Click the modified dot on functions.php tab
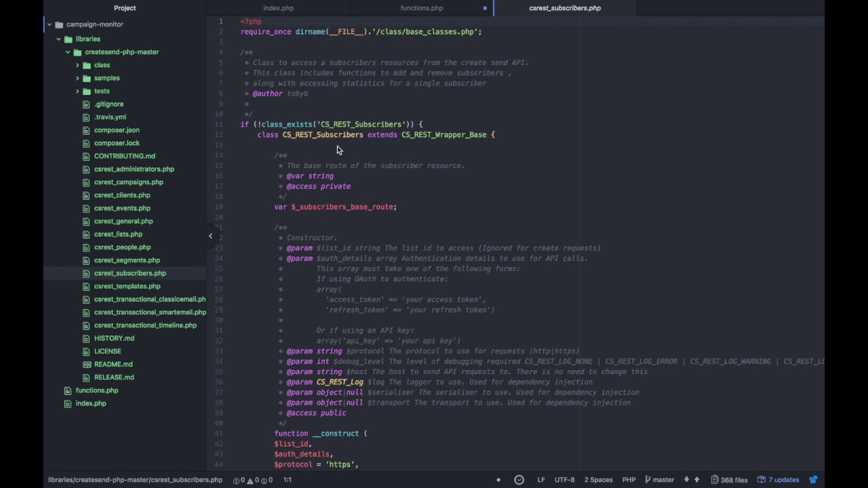This screenshot has height=488, width=868. [485, 8]
